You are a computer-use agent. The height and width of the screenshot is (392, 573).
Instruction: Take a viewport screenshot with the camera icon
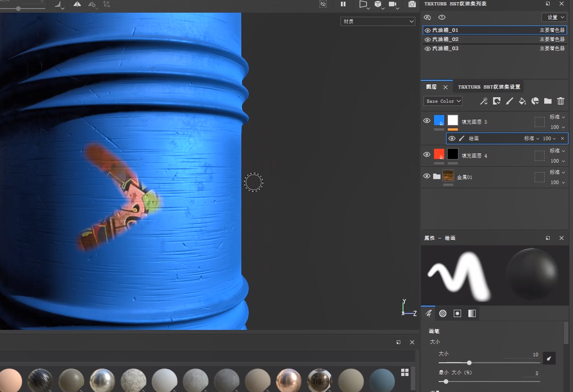point(412,4)
